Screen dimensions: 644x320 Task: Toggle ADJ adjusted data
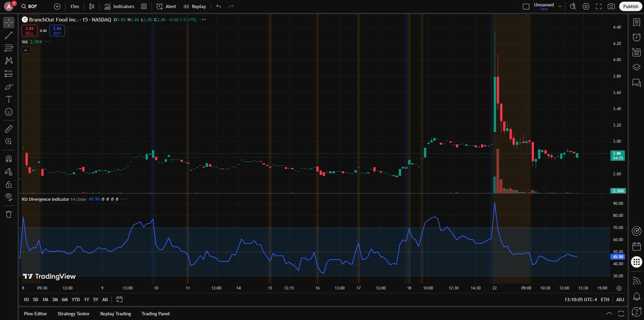(620, 300)
